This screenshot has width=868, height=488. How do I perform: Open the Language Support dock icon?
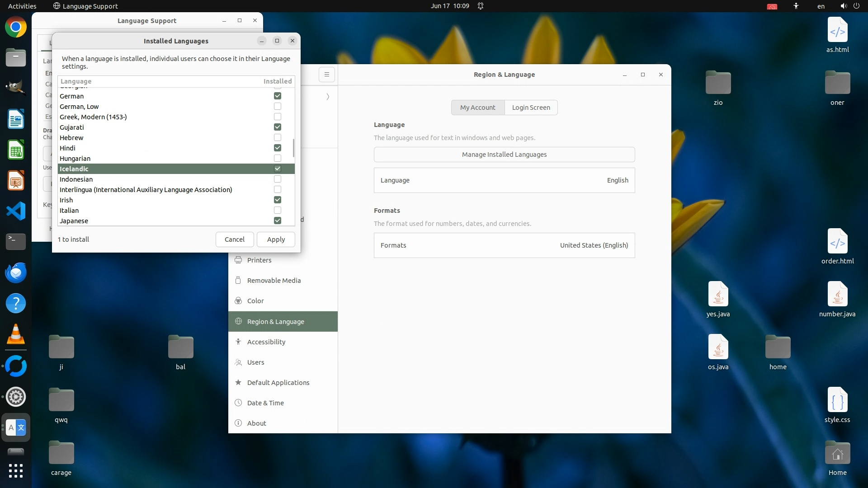[16, 427]
